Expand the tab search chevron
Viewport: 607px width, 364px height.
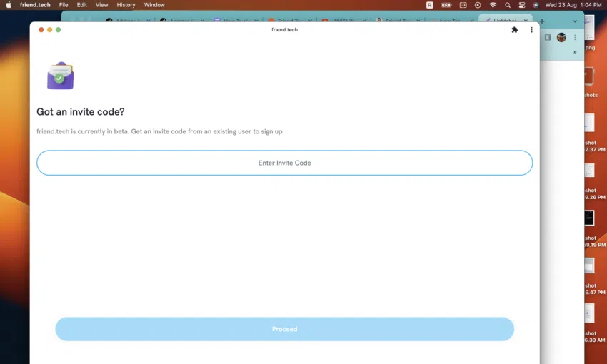point(575,21)
